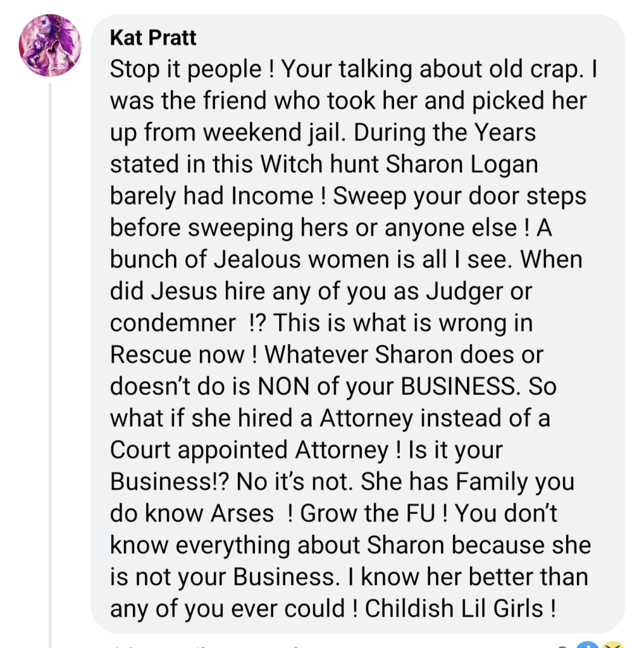Click the yellow laughing reaction emoji

pos(612,642)
